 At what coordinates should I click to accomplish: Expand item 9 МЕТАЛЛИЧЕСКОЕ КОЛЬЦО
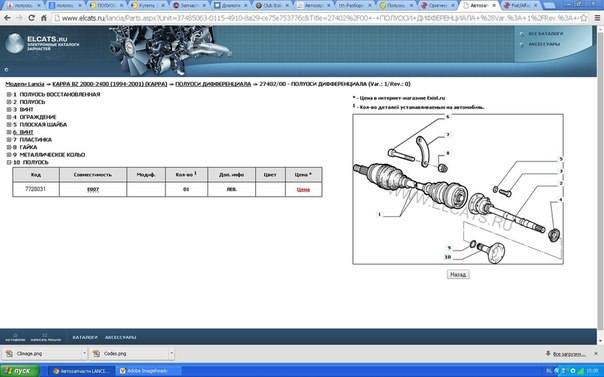pyautogui.click(x=9, y=155)
